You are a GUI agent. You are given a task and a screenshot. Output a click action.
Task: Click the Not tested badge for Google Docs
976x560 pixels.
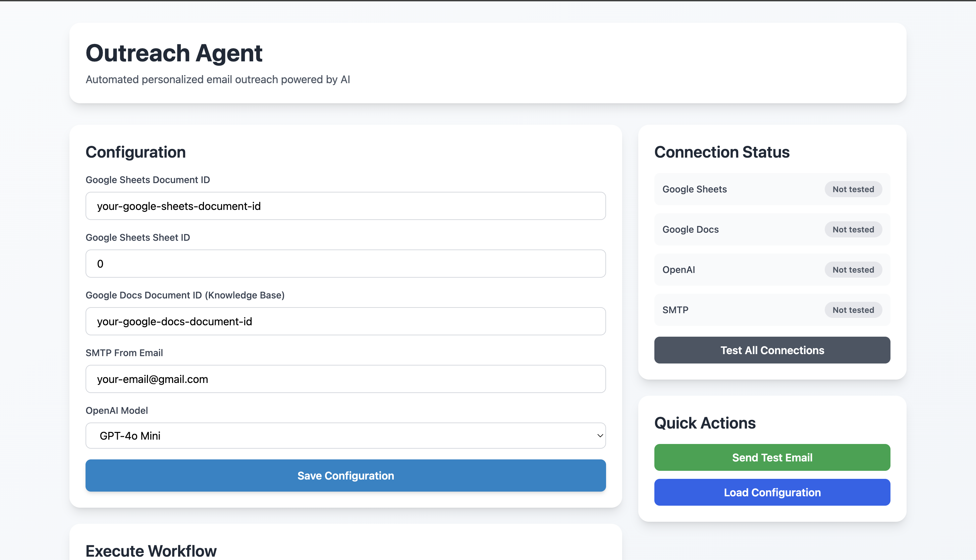(853, 229)
